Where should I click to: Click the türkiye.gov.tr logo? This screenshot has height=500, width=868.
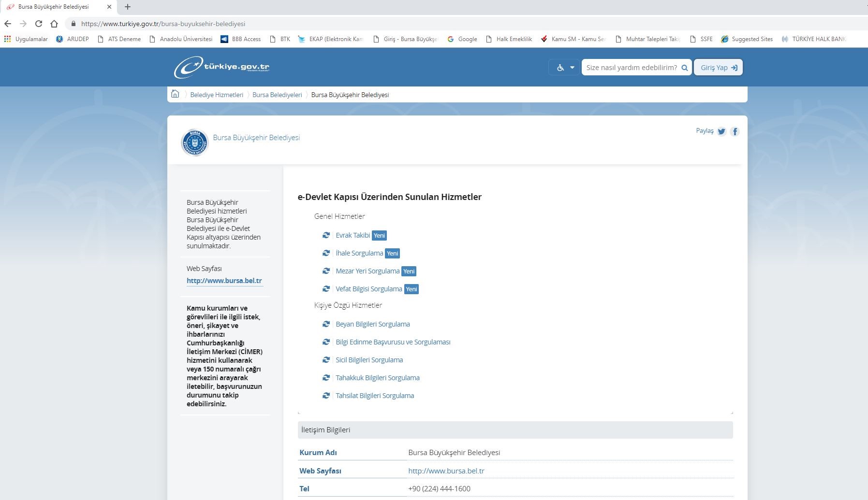(x=221, y=68)
